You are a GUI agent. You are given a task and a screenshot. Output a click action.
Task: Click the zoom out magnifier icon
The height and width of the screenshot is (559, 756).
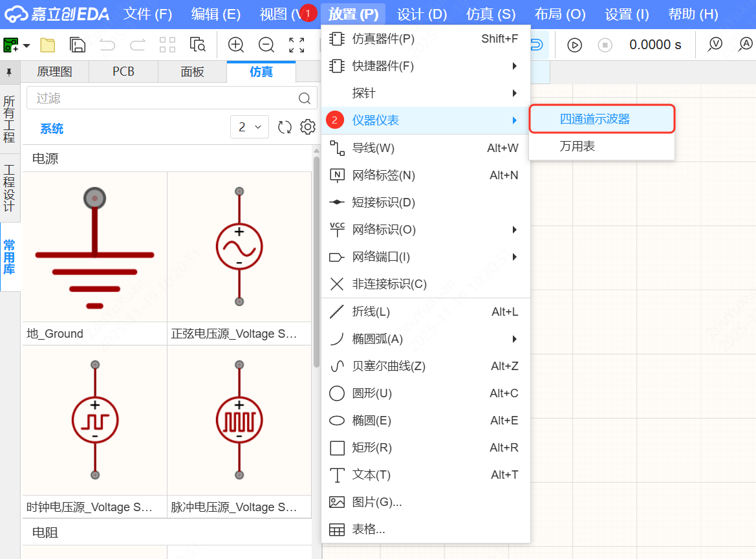(266, 45)
